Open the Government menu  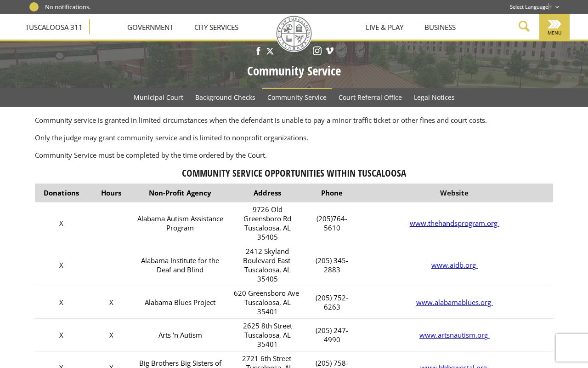150,27
